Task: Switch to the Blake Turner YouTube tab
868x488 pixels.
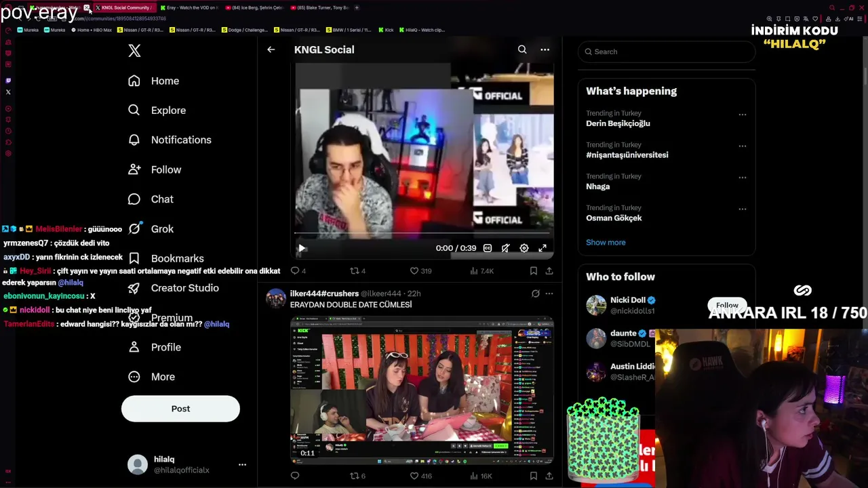Action: coord(319,7)
